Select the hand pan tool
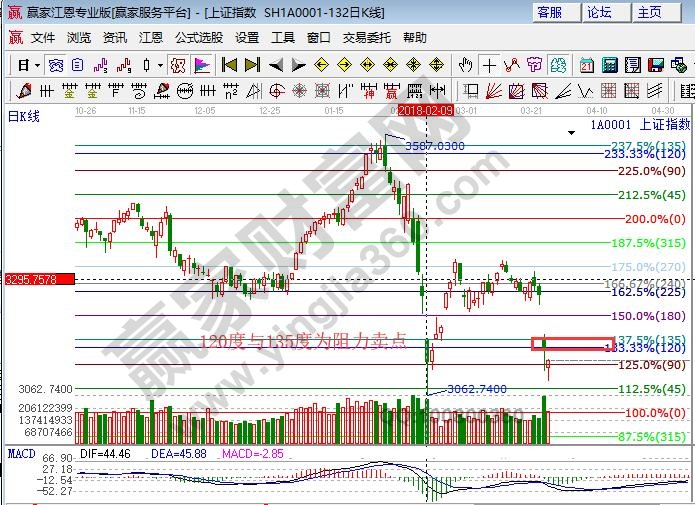This screenshot has width=695, height=505. [465, 65]
